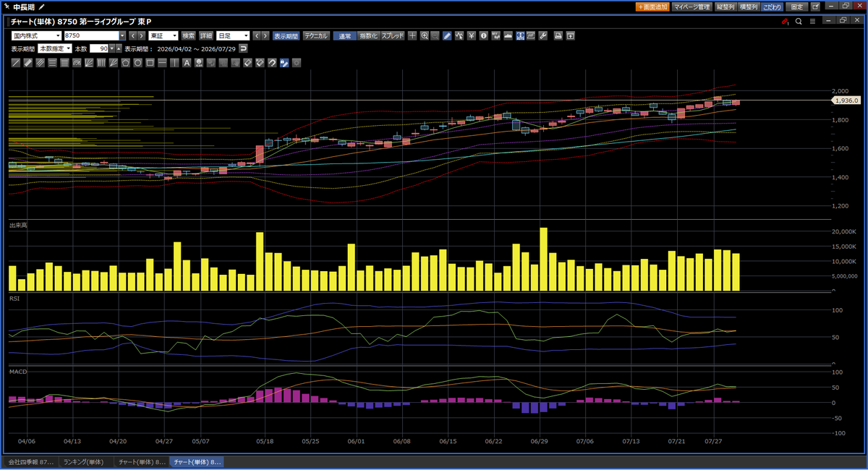
Task: Click the テクニカル button
Action: pyautogui.click(x=317, y=35)
